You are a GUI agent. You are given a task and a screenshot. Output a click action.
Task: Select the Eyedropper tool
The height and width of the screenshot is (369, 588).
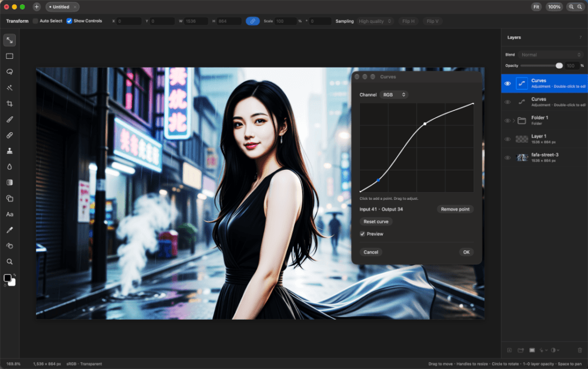[9, 230]
